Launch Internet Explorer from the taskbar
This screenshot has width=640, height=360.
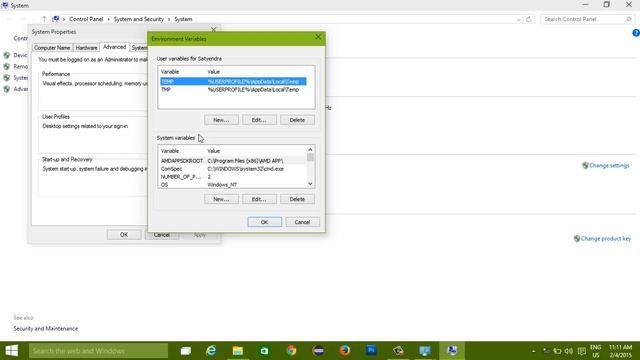coord(211,351)
